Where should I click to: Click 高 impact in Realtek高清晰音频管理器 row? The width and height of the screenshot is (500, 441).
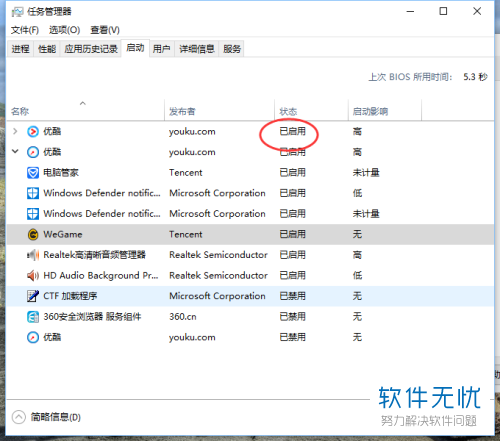click(357, 255)
